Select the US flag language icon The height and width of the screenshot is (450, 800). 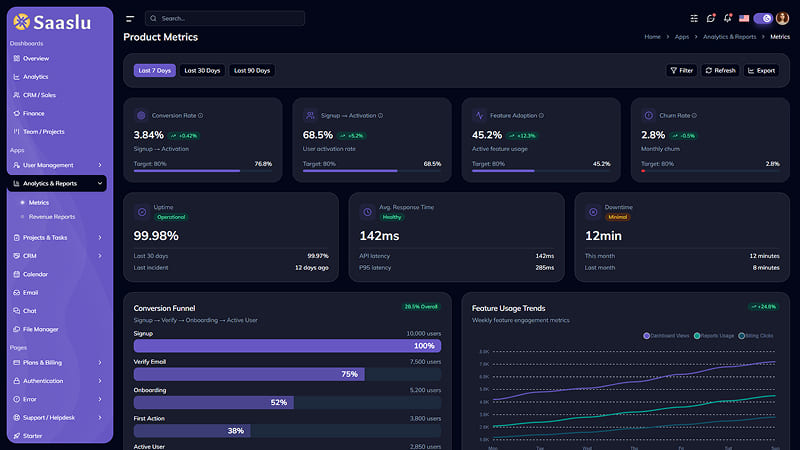point(744,18)
